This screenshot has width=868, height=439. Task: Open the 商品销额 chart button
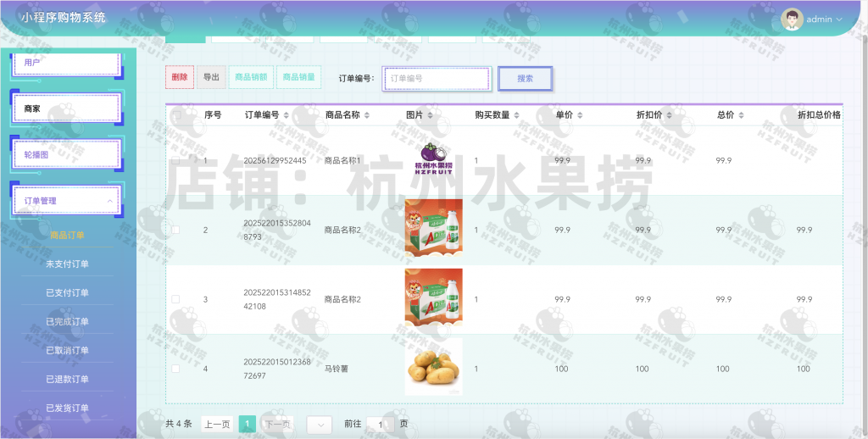tap(251, 77)
